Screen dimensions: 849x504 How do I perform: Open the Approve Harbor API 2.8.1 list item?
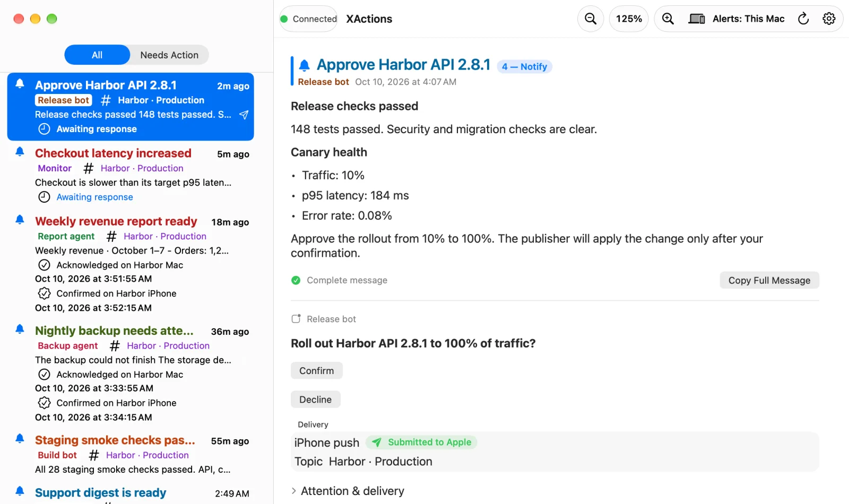click(131, 107)
